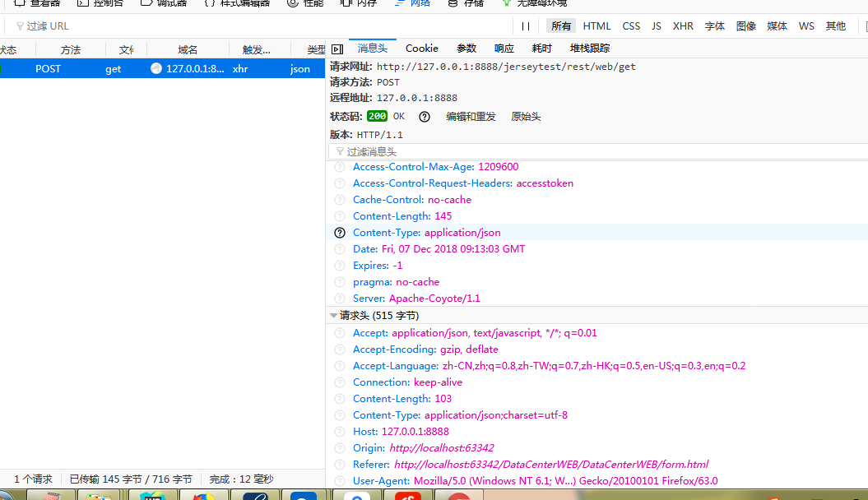Click the 完成：12 毫秒 status entry
Screen dimensions: 868x500
pyautogui.click(x=241, y=479)
